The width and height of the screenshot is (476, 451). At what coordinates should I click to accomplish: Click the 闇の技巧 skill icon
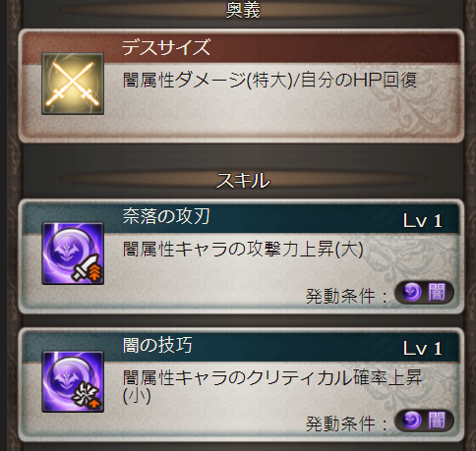point(73,381)
